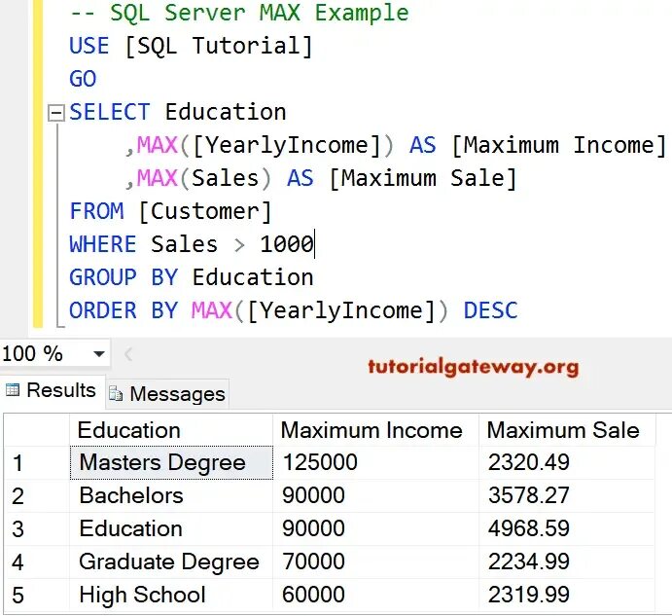The width and height of the screenshot is (672, 616).
Task: Click the Results tab grid icon
Action: (x=13, y=390)
